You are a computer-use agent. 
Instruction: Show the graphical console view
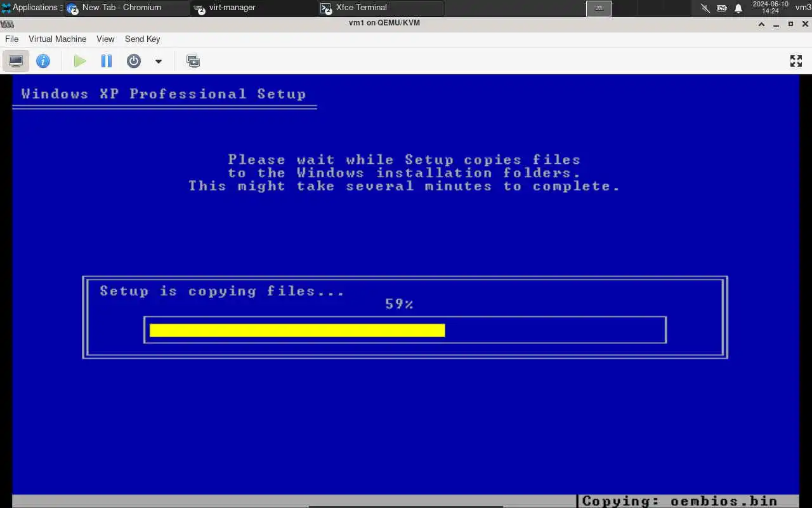[16, 61]
